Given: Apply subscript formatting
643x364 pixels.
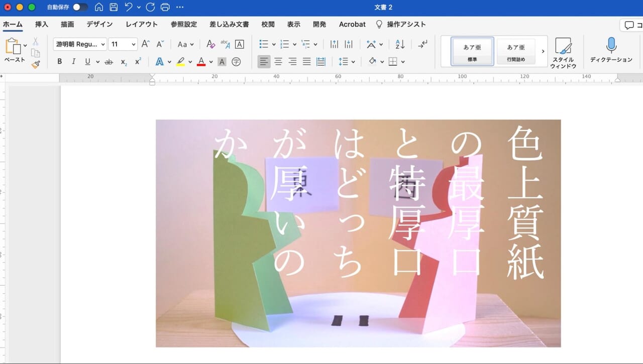Looking at the screenshot, I should 123,61.
